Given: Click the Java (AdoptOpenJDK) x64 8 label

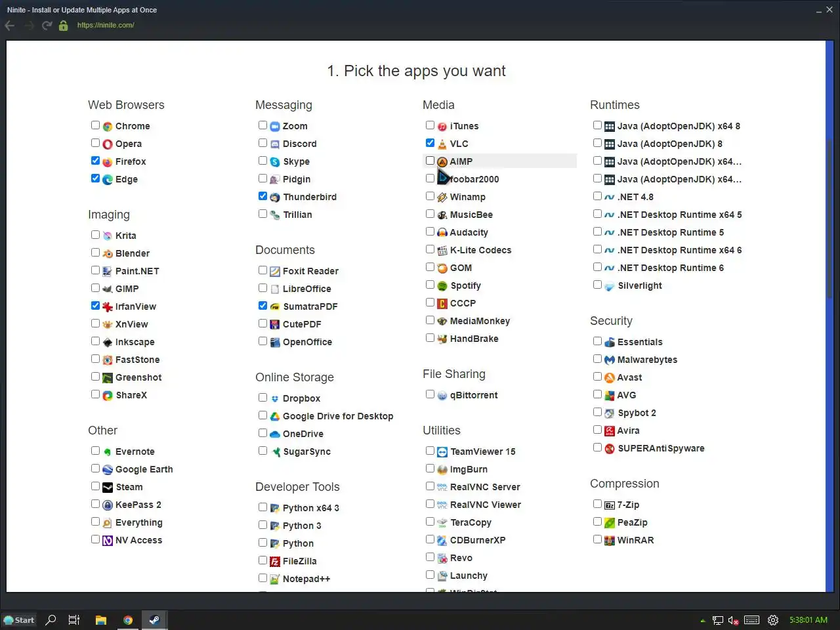Looking at the screenshot, I should [679, 126].
